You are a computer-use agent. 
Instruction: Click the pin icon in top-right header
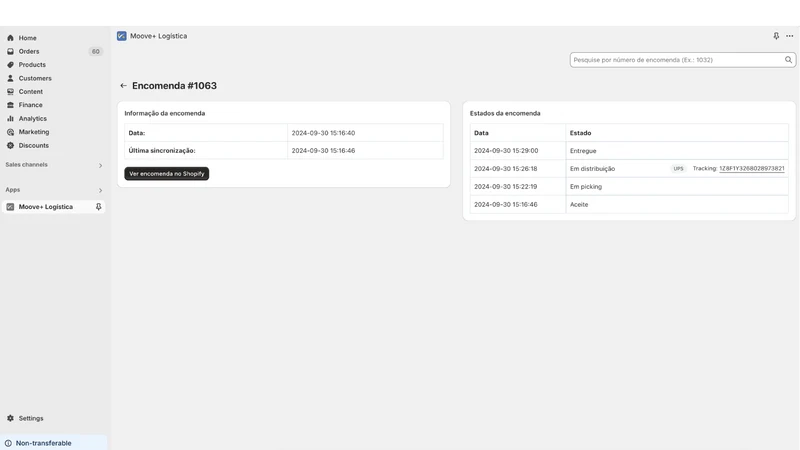pyautogui.click(x=776, y=36)
